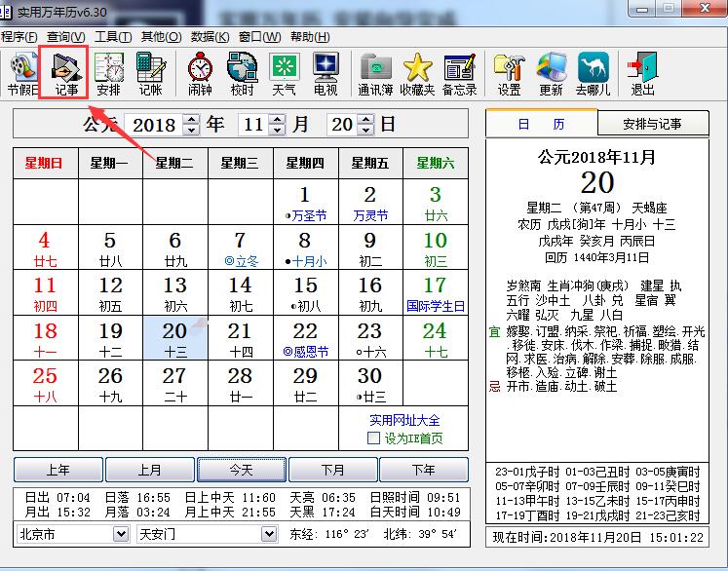Switch to the 日历 tab

coord(541,124)
